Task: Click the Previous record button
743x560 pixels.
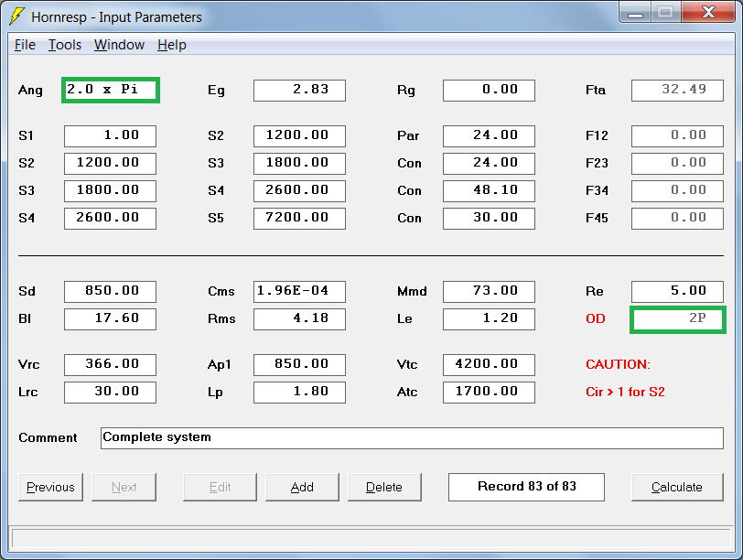Action: pos(50,487)
